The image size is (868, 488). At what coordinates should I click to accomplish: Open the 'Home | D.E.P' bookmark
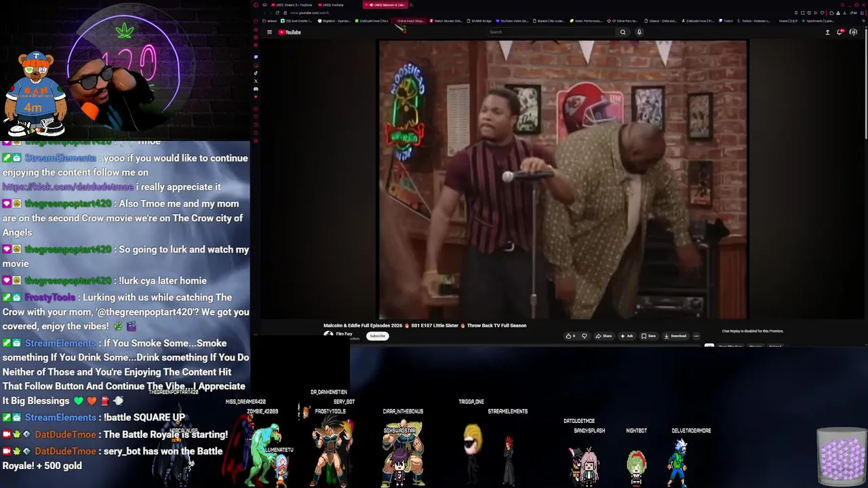(x=789, y=21)
